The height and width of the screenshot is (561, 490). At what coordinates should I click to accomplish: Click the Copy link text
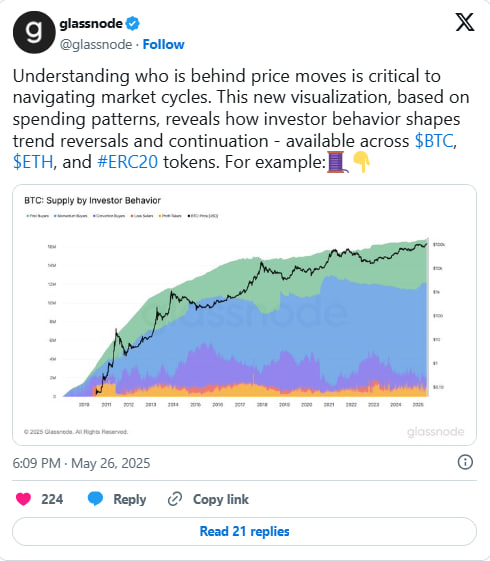pos(221,499)
